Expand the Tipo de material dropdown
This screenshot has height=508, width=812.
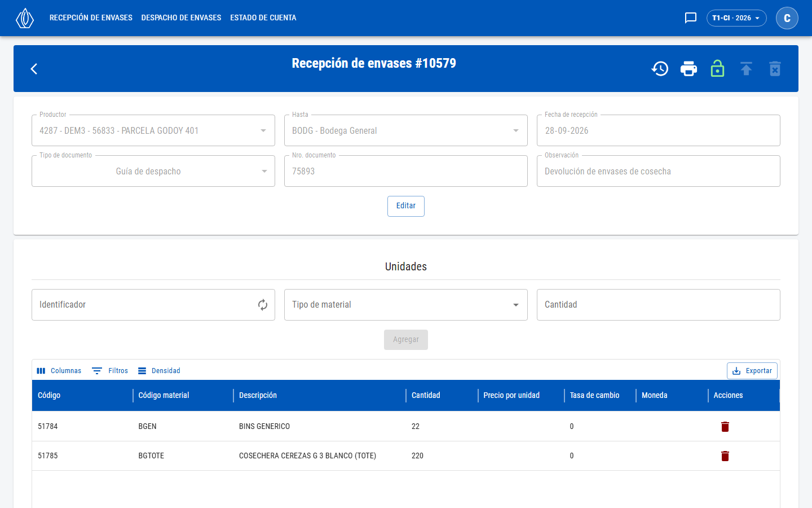(406, 305)
